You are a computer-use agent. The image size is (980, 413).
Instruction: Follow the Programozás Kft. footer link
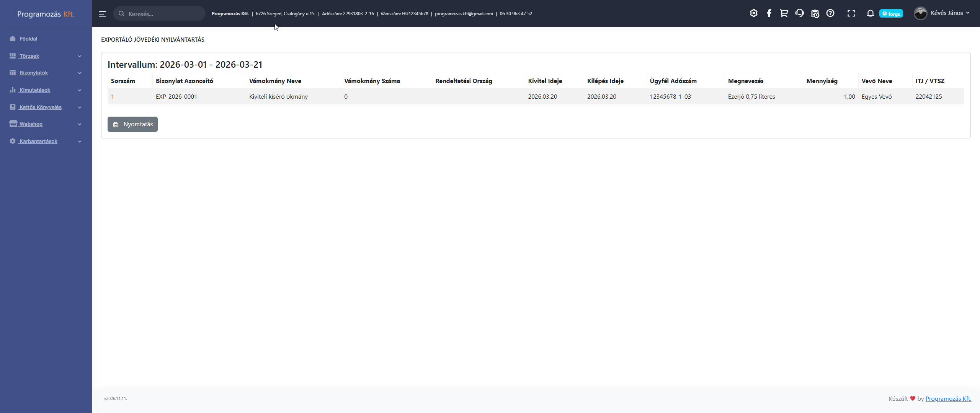pos(948,398)
